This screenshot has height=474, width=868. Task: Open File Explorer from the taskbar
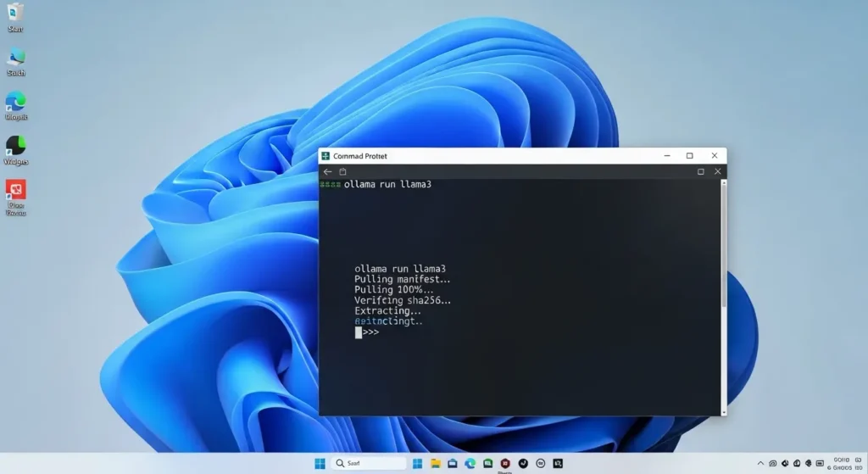pyautogui.click(x=436, y=464)
